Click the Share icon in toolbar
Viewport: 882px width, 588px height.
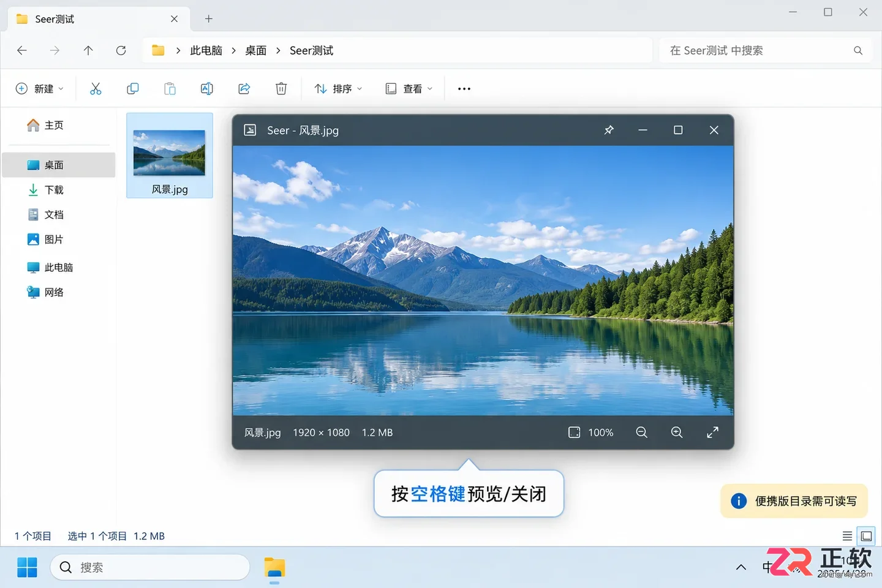tap(244, 89)
